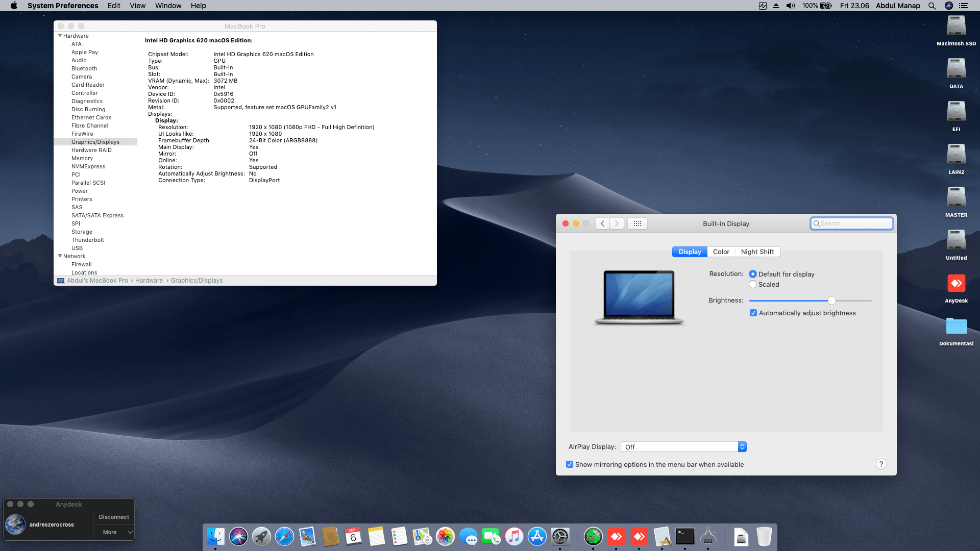Open the Macintosh SSD drive icon
980x551 pixels.
point(956,27)
